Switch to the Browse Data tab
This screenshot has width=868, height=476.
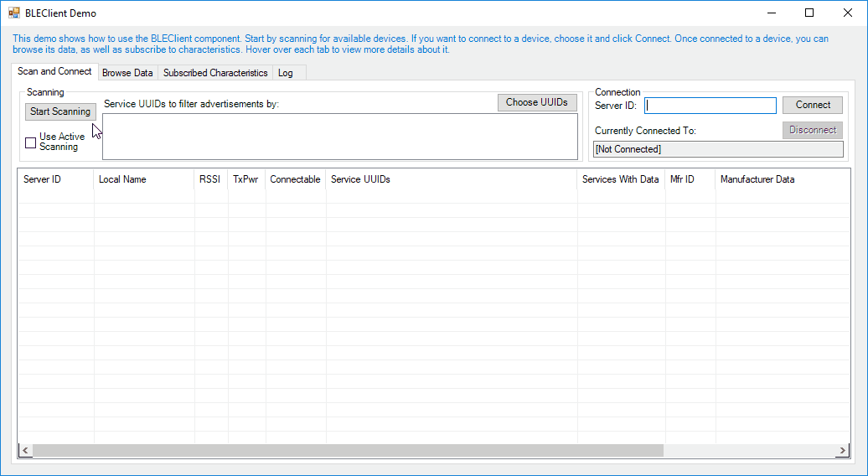coord(127,73)
